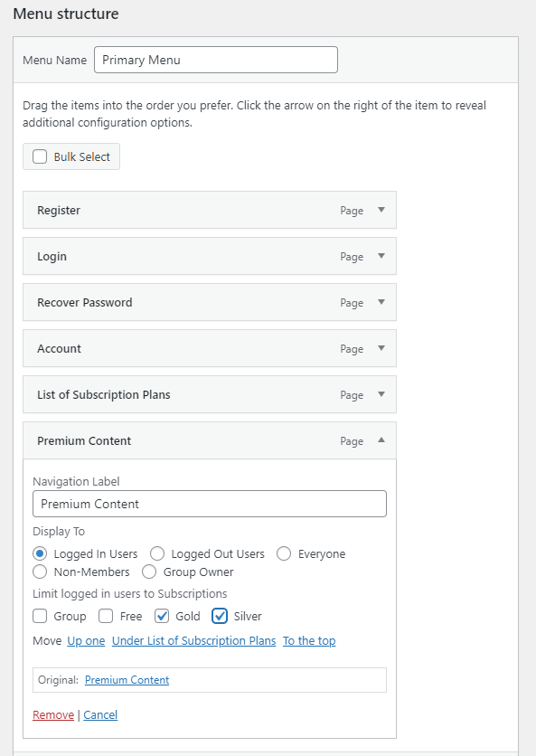
Task: Select Logged Out Users radio option
Action: click(157, 553)
